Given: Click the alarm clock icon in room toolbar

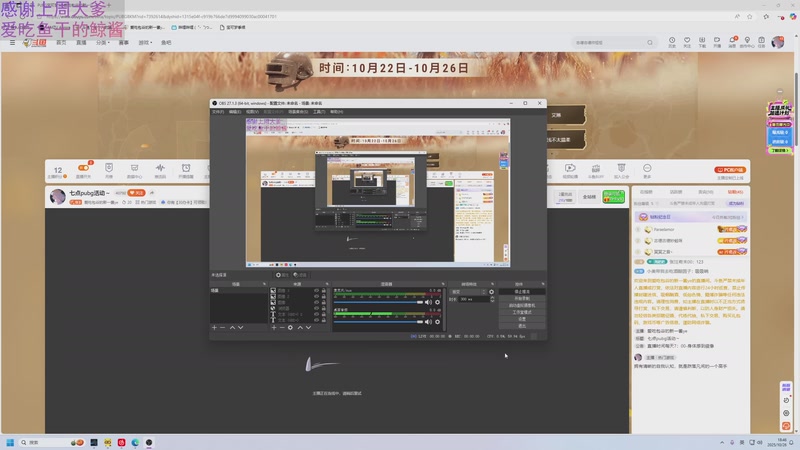Looking at the screenshot, I should coord(186,170).
